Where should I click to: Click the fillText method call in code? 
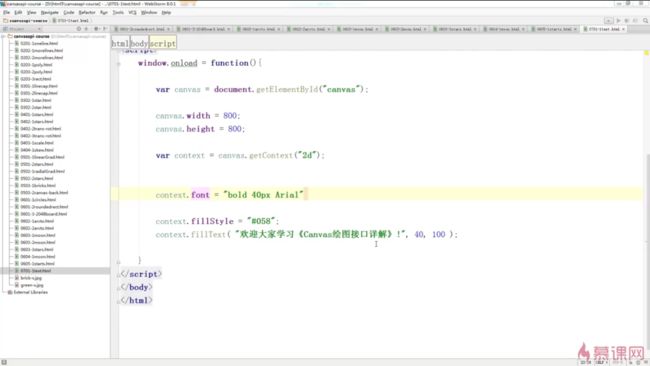(x=208, y=235)
